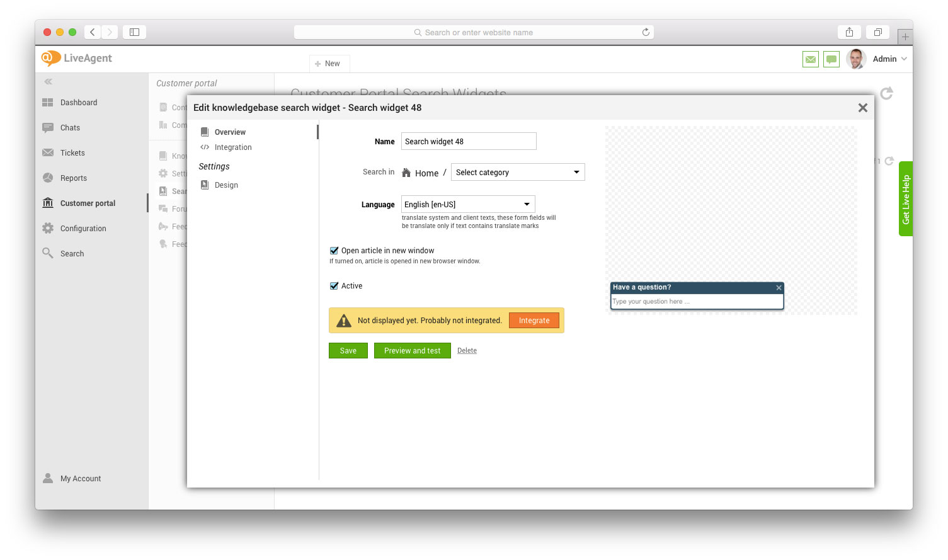Open Dashboard from the sidebar
This screenshot has height=560, width=948.
click(79, 103)
